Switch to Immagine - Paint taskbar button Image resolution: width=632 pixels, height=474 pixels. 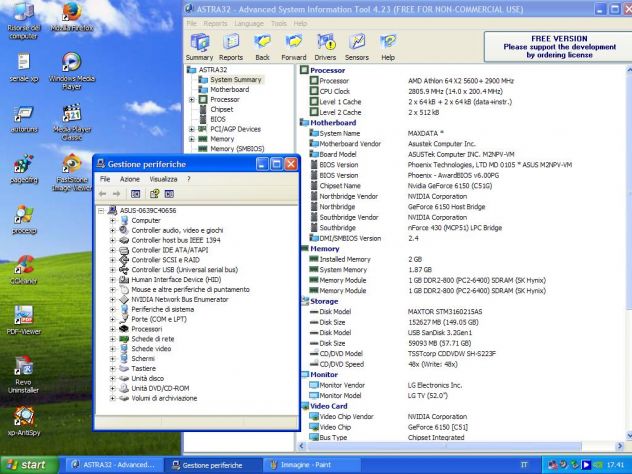tap(311, 465)
